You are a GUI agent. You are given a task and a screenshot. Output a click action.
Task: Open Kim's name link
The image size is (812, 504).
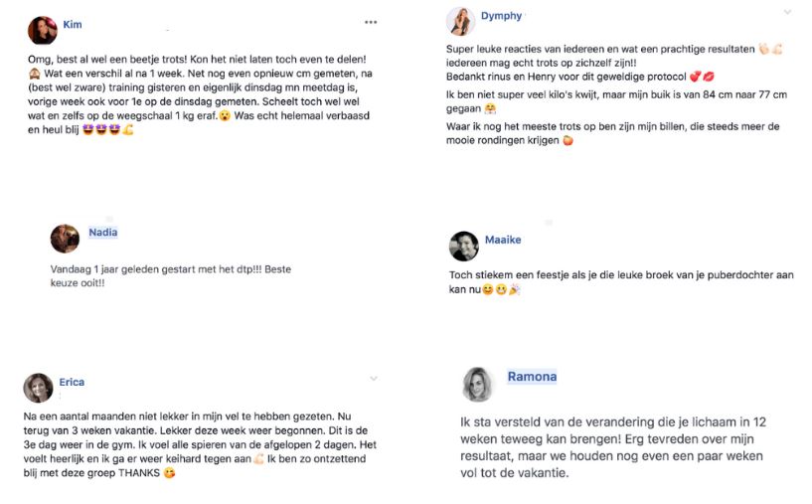point(73,24)
